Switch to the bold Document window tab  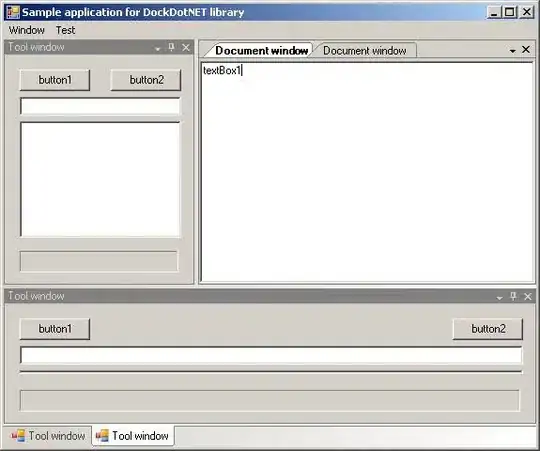tap(261, 51)
